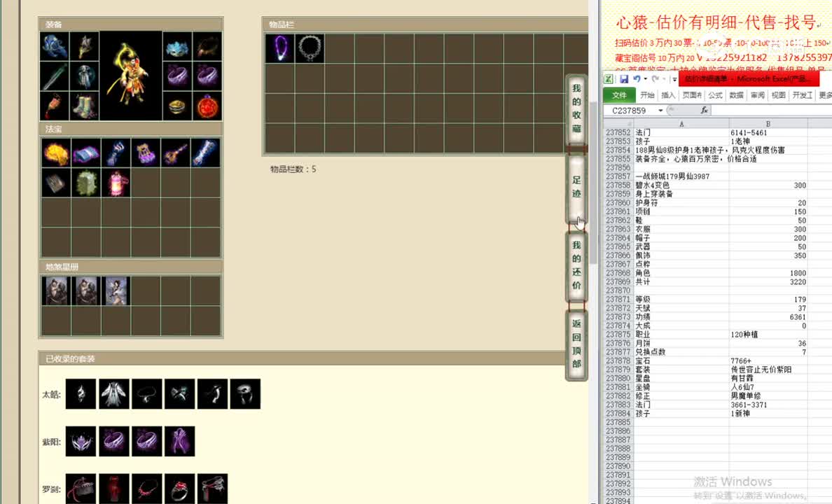Click the purple necklace in the 物品栏 grid

(280, 48)
